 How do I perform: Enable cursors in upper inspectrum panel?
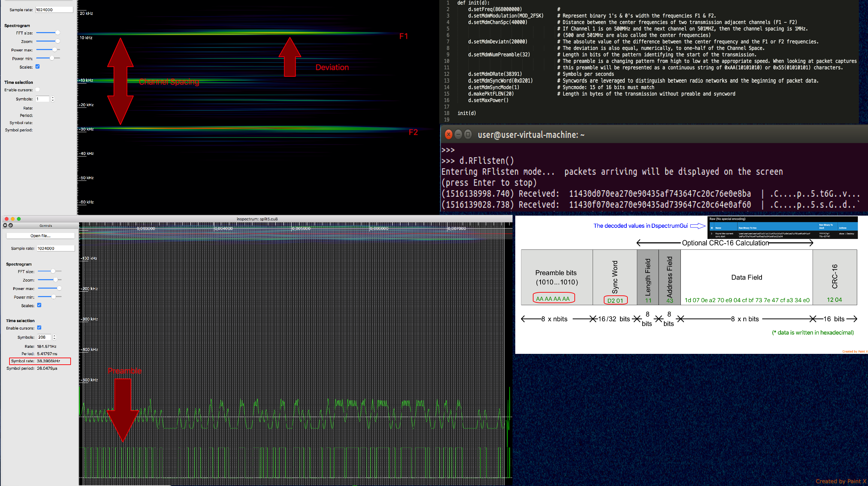(x=38, y=90)
